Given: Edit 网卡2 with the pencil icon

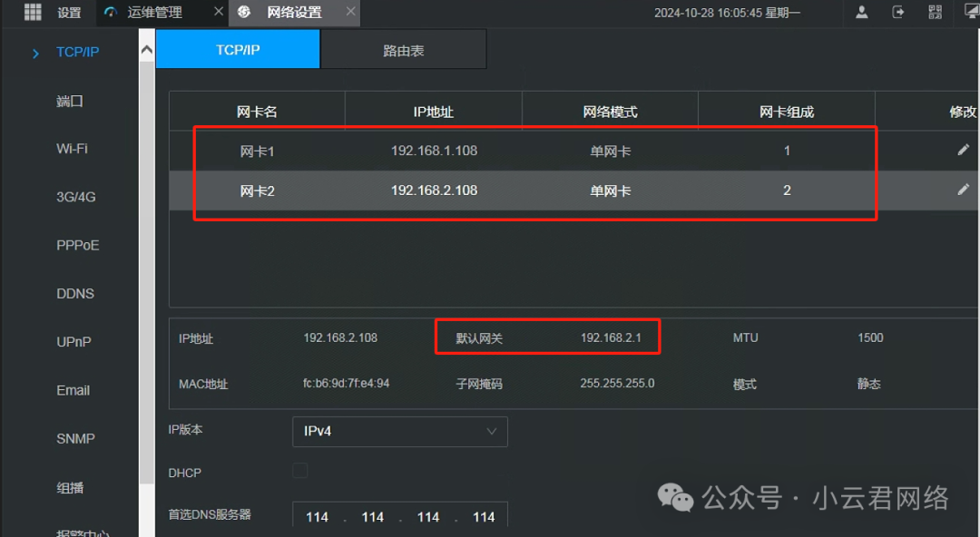Looking at the screenshot, I should pos(963,190).
